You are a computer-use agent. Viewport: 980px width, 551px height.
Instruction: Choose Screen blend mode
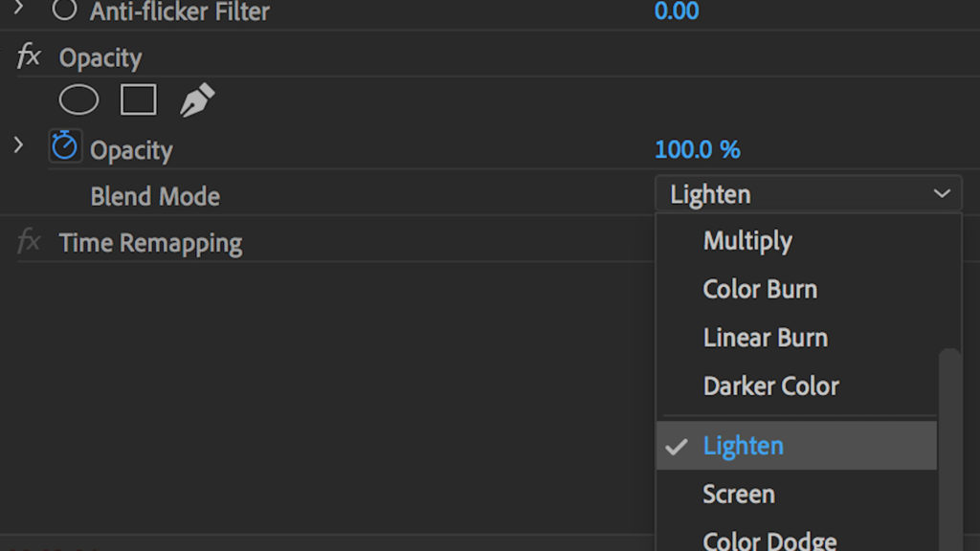[x=739, y=495]
